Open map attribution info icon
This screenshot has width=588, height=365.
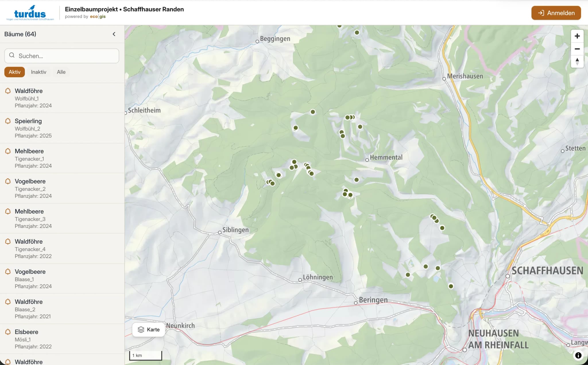(x=578, y=356)
